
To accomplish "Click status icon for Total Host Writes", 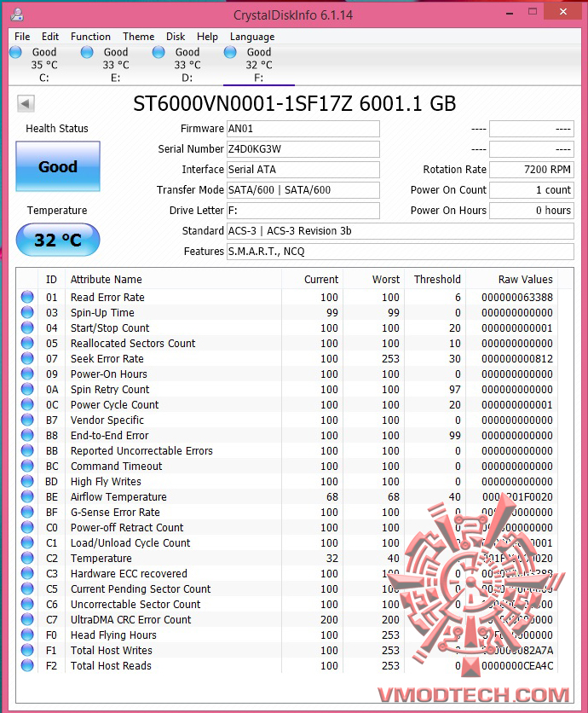I will pyautogui.click(x=27, y=650).
